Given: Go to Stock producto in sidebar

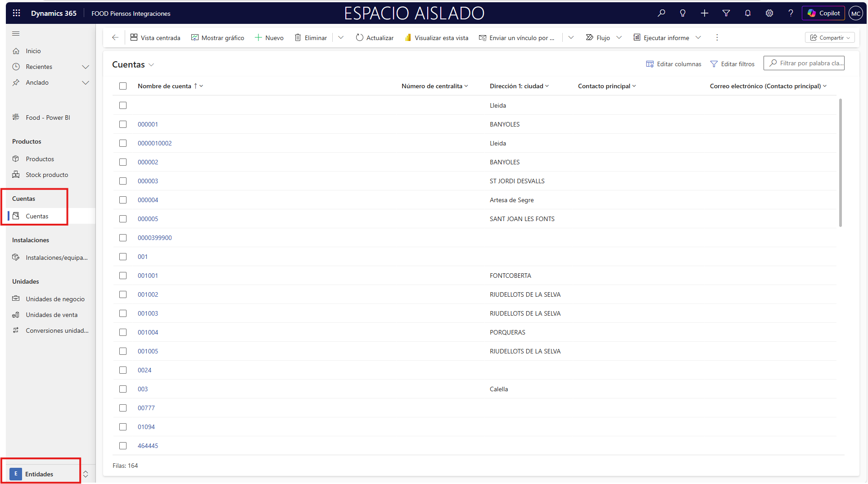Looking at the screenshot, I should click(x=47, y=175).
